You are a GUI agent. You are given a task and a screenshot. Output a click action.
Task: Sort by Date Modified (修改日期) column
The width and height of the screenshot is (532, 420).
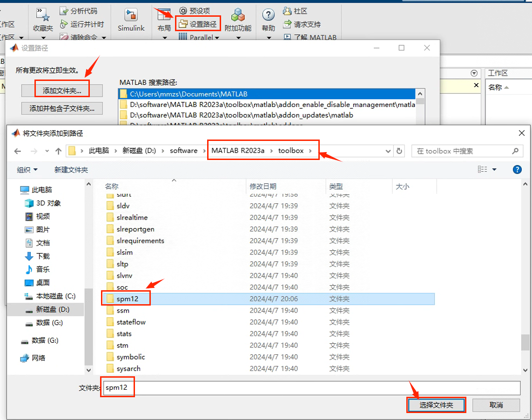click(x=263, y=186)
